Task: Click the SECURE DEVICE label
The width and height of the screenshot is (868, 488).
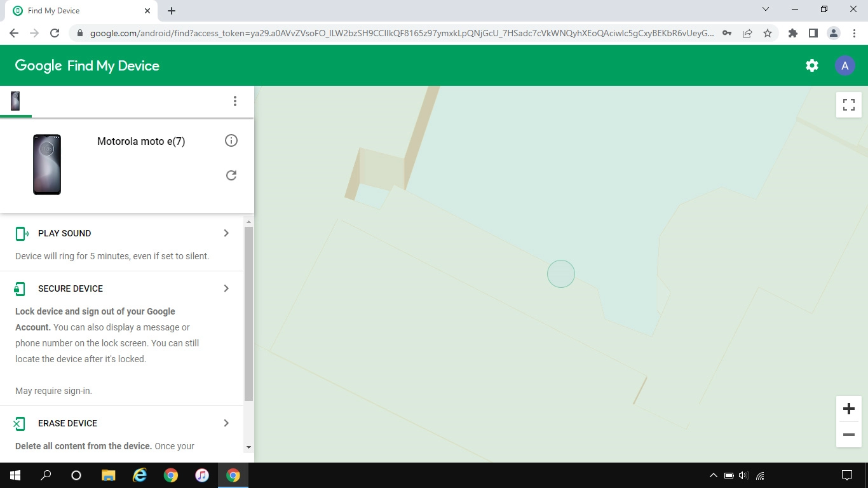Action: pos(70,288)
